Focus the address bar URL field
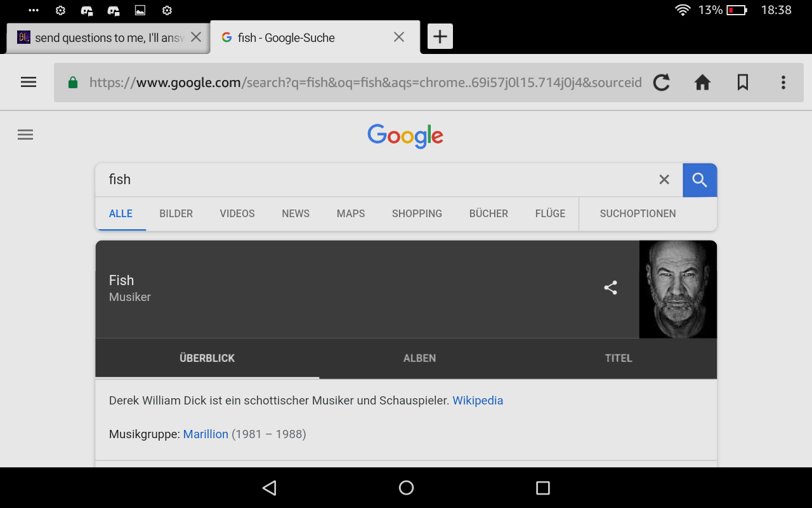This screenshot has height=508, width=812. click(365, 83)
